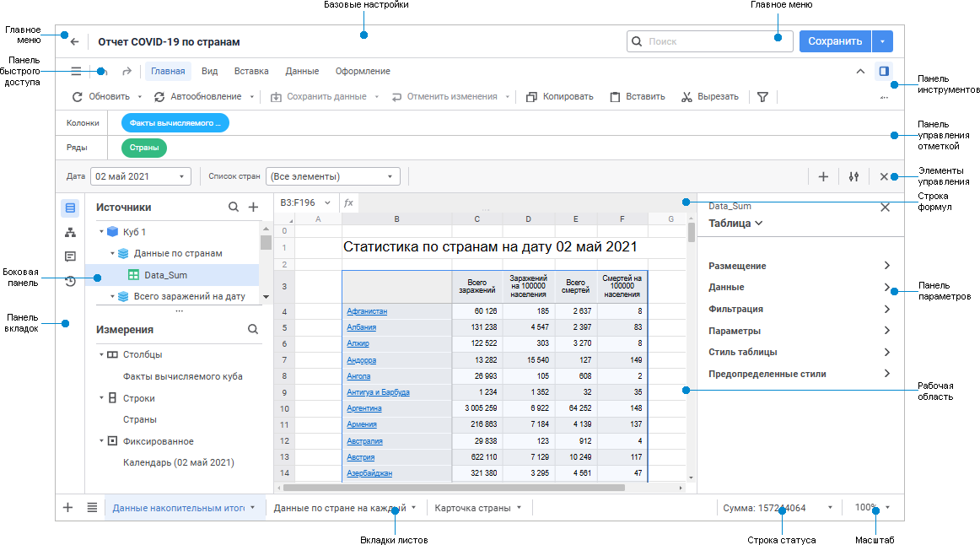Toggle the side panel button at top right
The height and width of the screenshot is (545, 980).
(x=883, y=71)
